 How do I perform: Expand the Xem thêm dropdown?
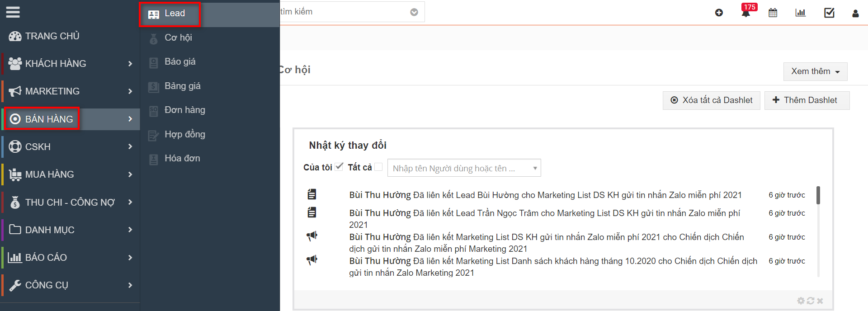(x=815, y=71)
